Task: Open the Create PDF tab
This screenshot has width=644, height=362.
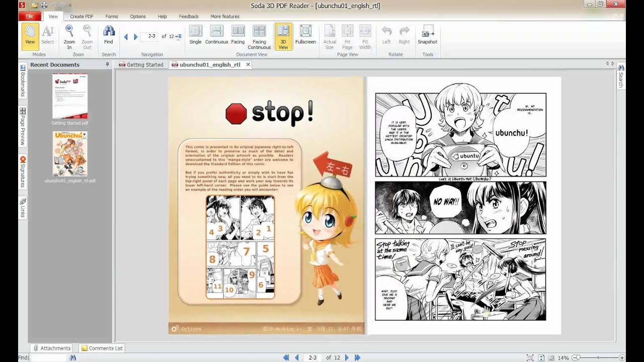Action: [x=82, y=17]
